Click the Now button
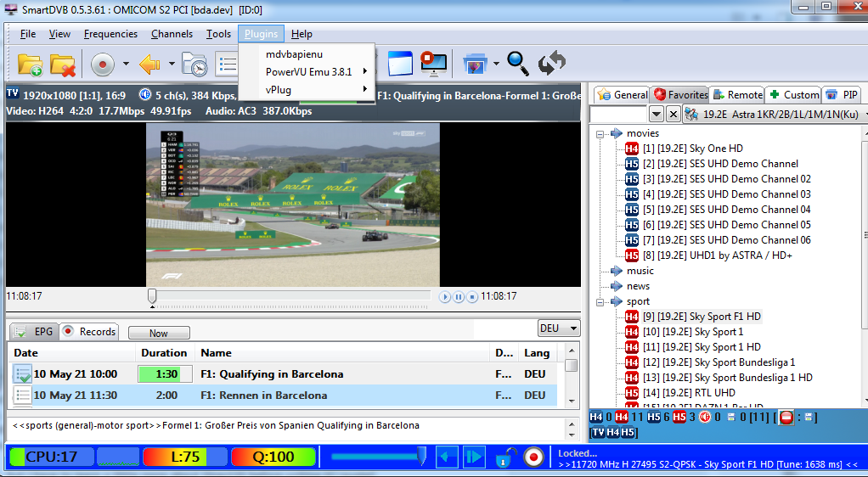The height and width of the screenshot is (477, 868). coord(158,333)
